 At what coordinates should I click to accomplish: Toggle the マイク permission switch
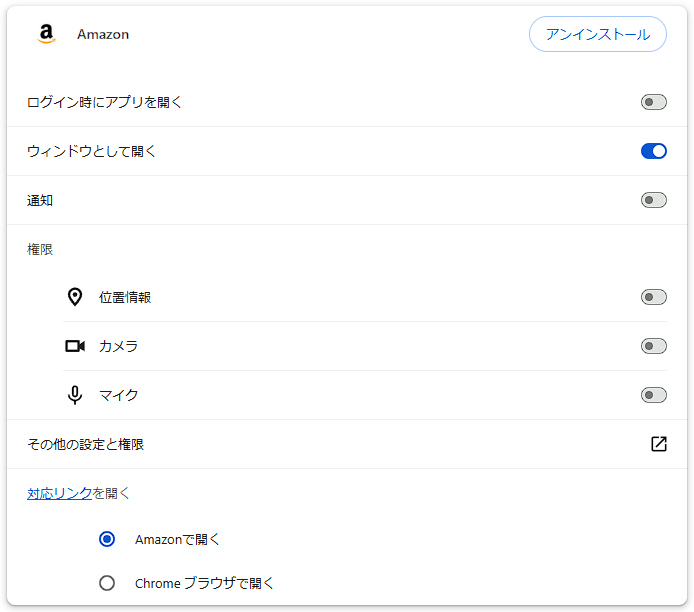(x=653, y=395)
